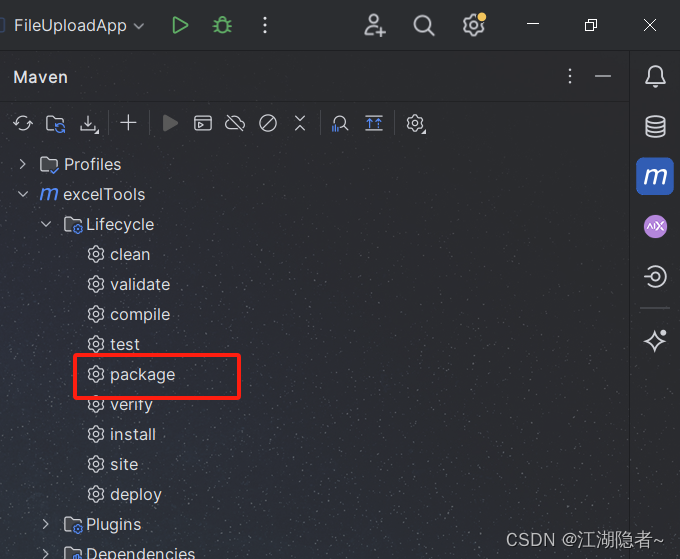Screen dimensions: 680x559
Task: Toggle Maven offline mode
Action: click(235, 124)
